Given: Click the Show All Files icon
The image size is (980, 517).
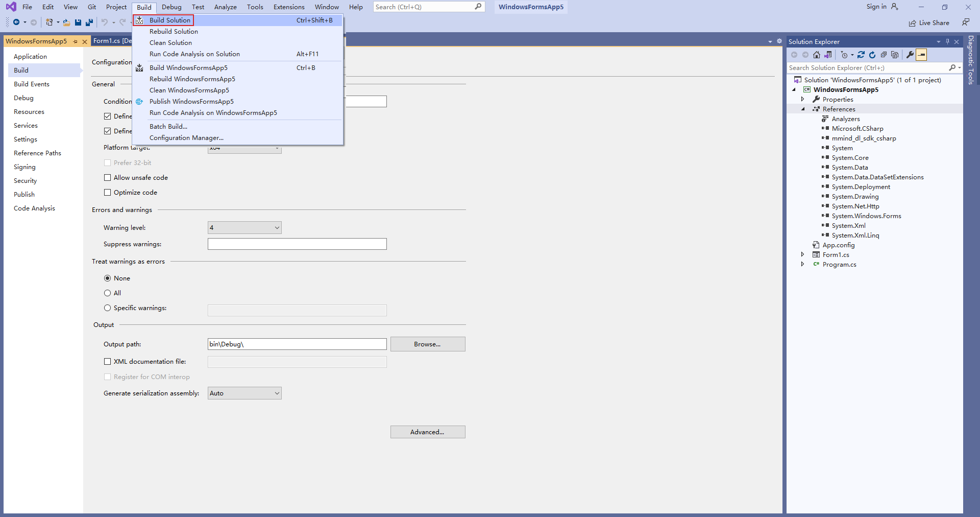Looking at the screenshot, I should (895, 55).
